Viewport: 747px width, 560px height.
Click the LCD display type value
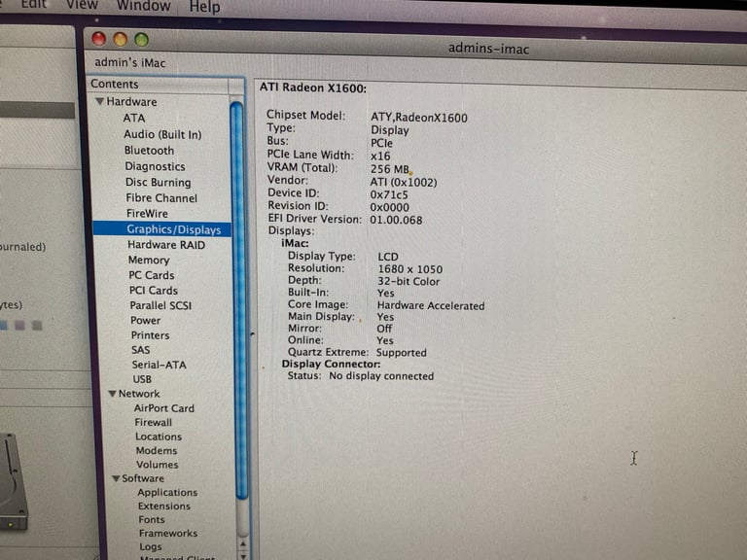388,257
